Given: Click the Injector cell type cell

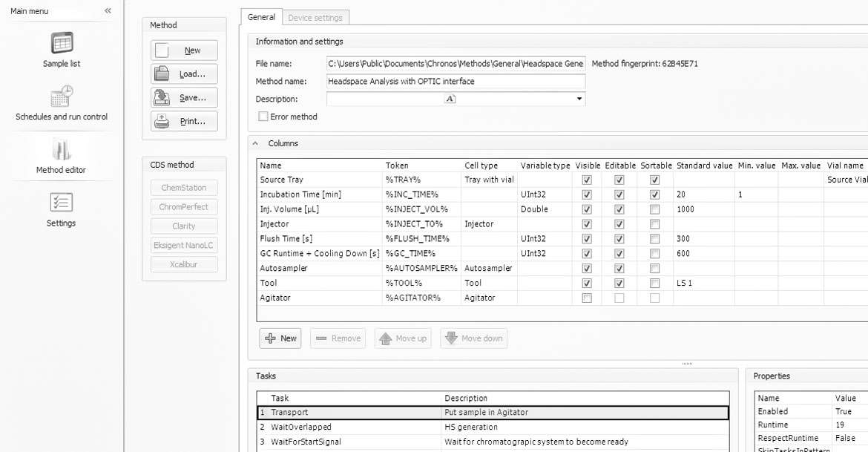Looking at the screenshot, I should pyautogui.click(x=490, y=224).
